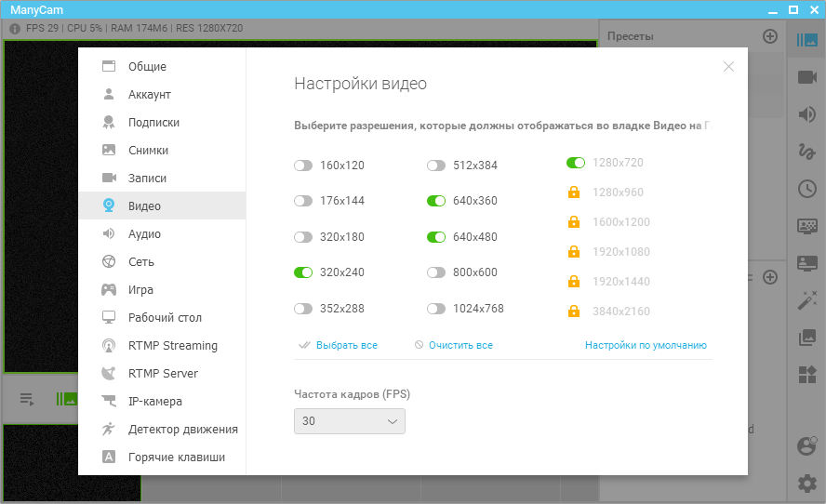Open the FPS frame rate dropdown
The height and width of the screenshot is (504, 826).
coord(350,421)
